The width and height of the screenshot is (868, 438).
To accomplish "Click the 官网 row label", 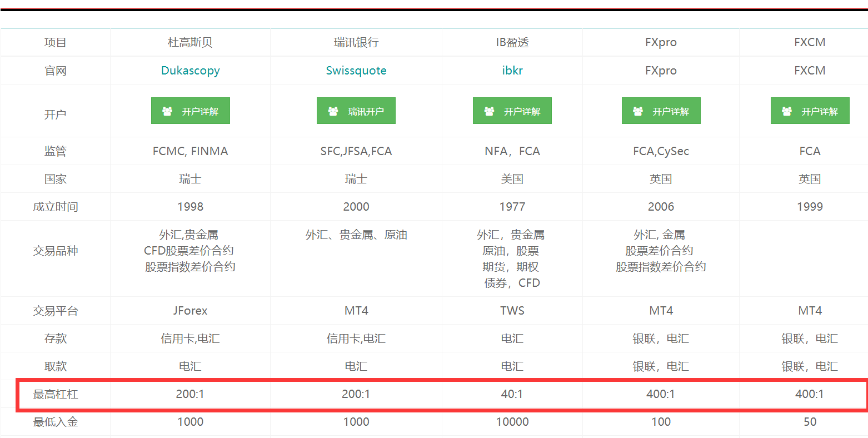I will point(56,71).
